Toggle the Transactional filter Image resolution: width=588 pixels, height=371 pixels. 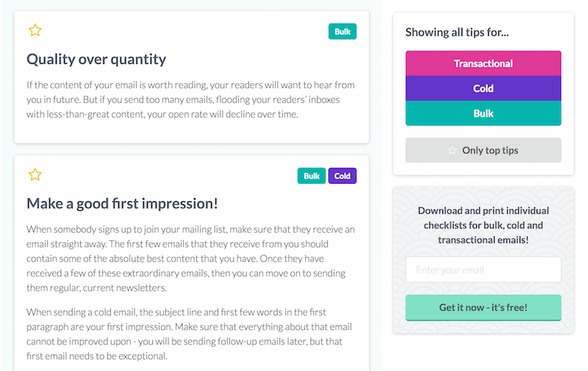click(x=483, y=63)
